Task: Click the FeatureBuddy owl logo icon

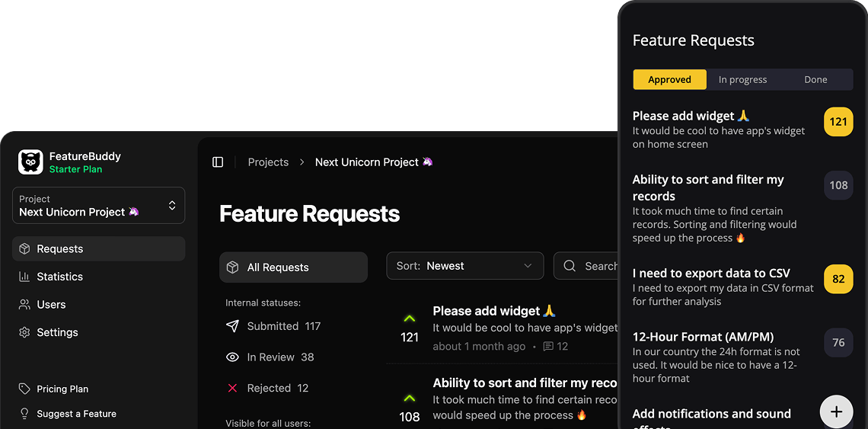Action: (x=30, y=162)
